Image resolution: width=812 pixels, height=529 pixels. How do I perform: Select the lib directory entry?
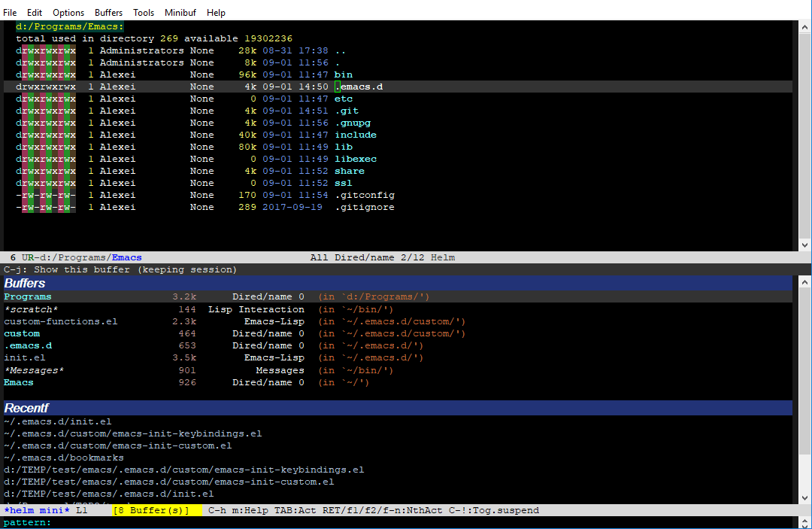point(344,147)
